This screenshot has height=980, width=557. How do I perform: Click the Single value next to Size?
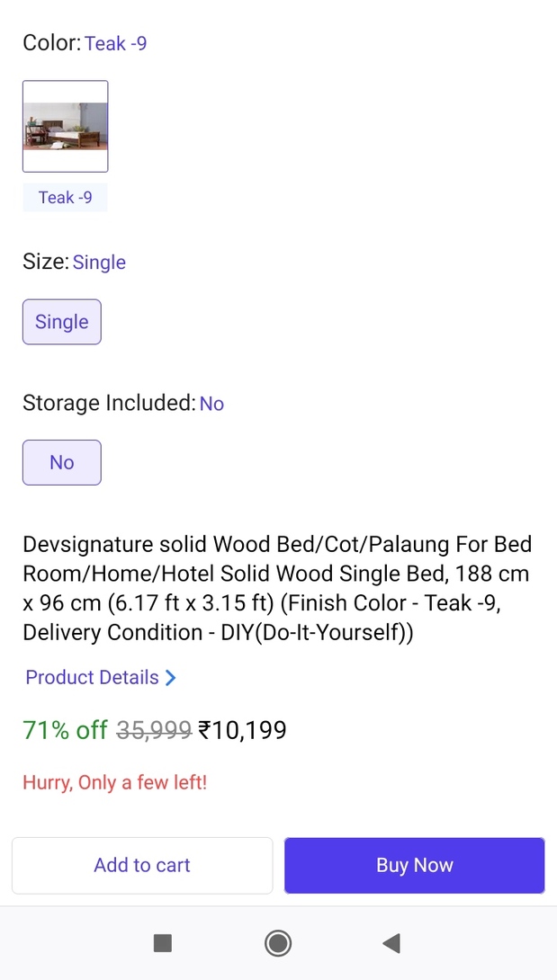point(99,263)
